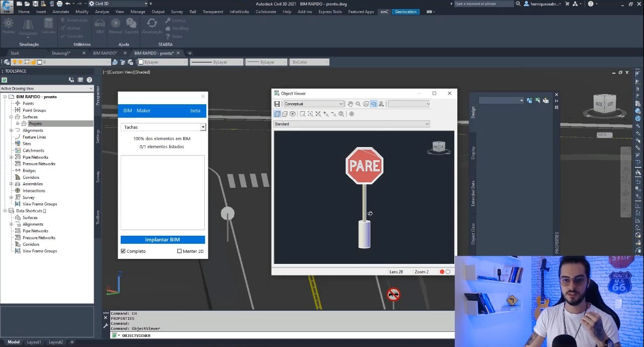Image resolution: width=644 pixels, height=347 pixels.
Task: Open the ByLayer color swatch dropdown
Action: coord(163,62)
